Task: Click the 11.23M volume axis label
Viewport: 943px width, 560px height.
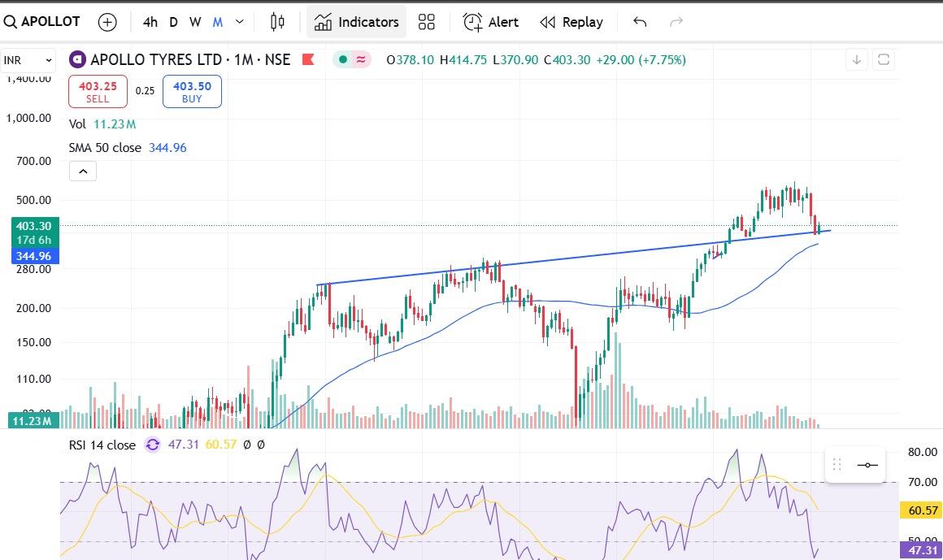Action: click(x=33, y=421)
